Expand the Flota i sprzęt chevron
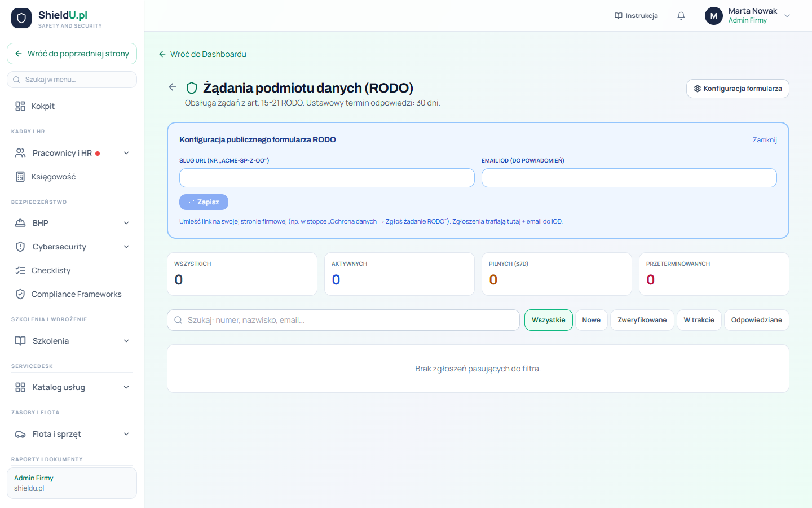Screen dimensions: 812x508 tap(126, 434)
